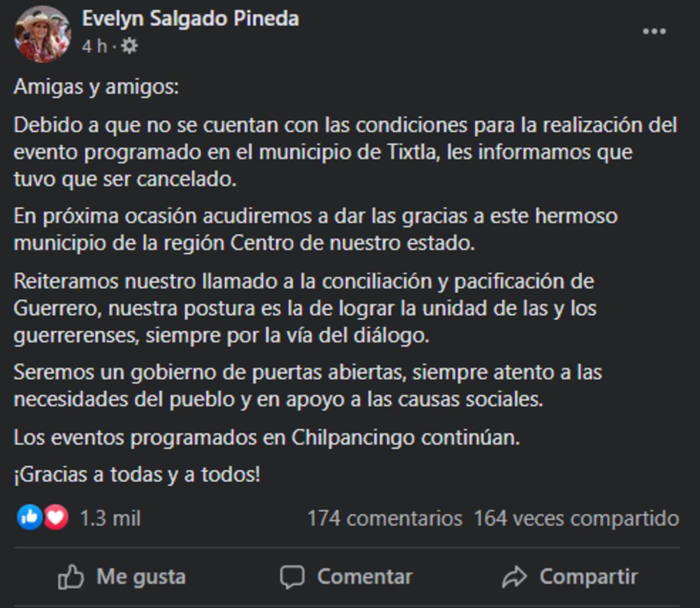Screen dimensions: 700x608
Task: Open Evelyn Salgado Pineda's profile picture
Action: pyautogui.click(x=42, y=33)
